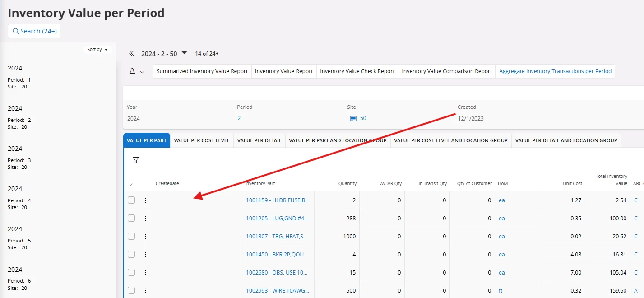
Task: Select the Value Per Part tab
Action: [147, 140]
